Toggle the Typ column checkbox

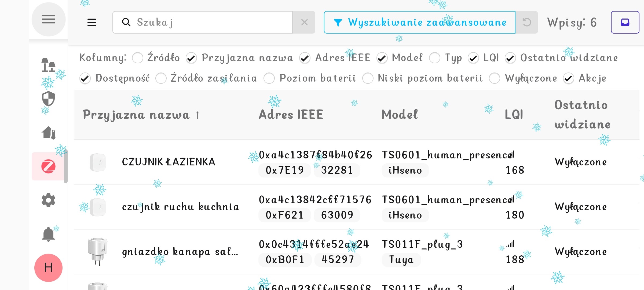(435, 58)
